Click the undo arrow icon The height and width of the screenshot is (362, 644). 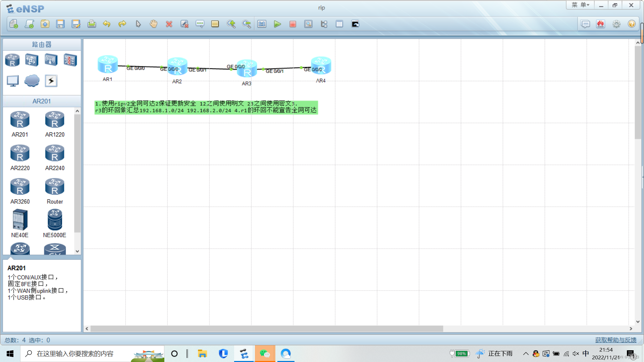pyautogui.click(x=107, y=24)
